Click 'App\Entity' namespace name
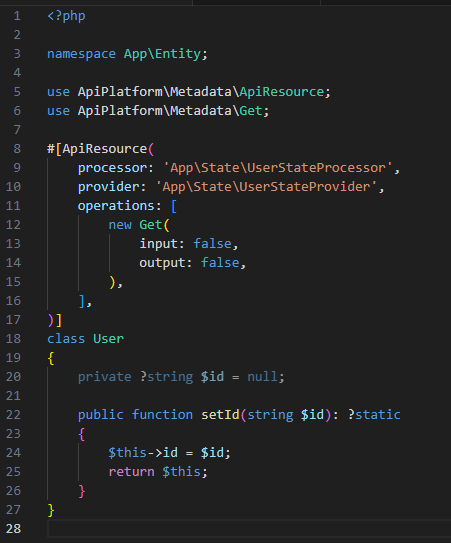The height and width of the screenshot is (543, 451). 162,54
